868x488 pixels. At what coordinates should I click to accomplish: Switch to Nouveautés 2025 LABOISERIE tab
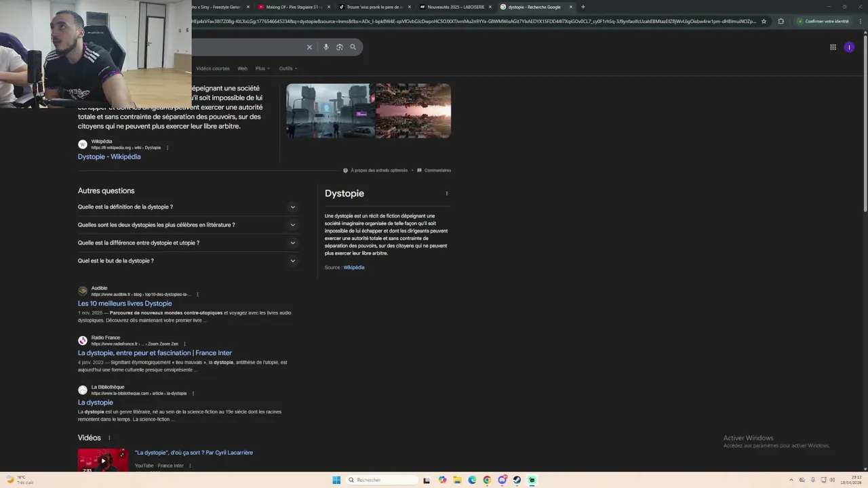click(x=454, y=7)
